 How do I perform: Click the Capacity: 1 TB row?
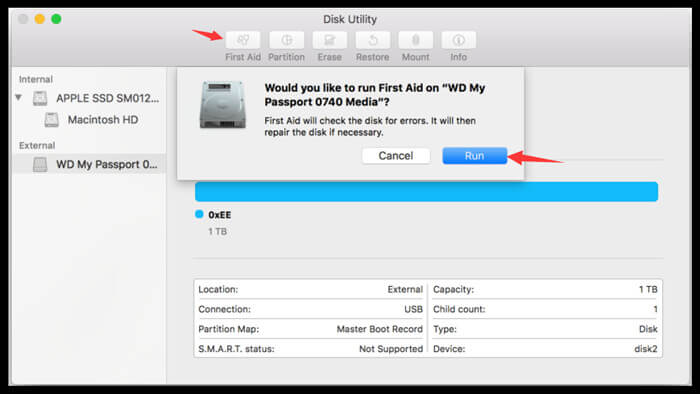click(545, 289)
